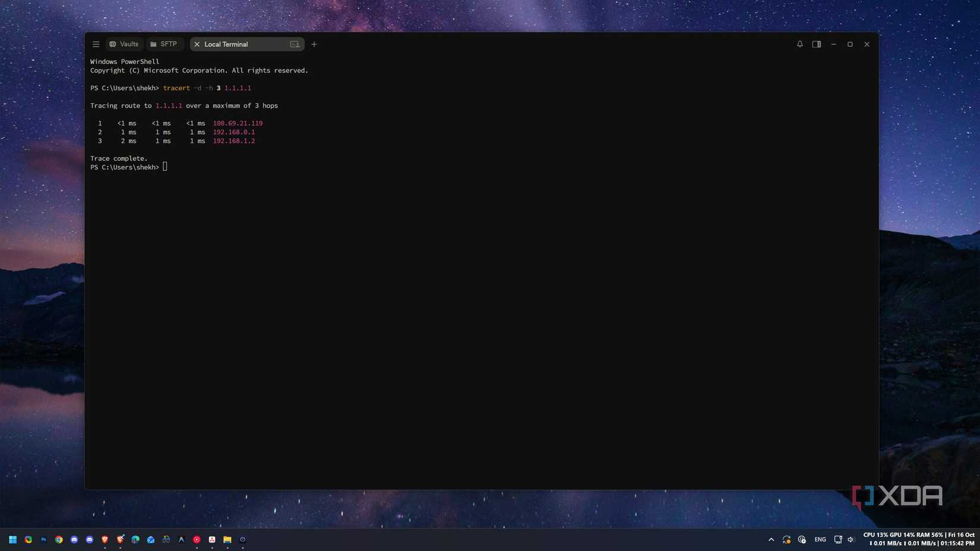This screenshot has width=980, height=551.
Task: Open the second Discord taskbar icon
Action: pos(90,540)
